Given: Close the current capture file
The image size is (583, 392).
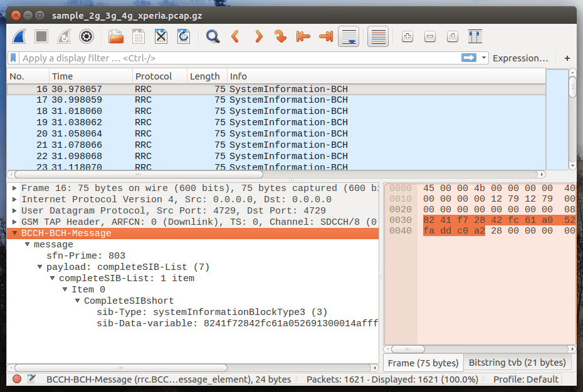Looking at the screenshot, I should coord(161,36).
